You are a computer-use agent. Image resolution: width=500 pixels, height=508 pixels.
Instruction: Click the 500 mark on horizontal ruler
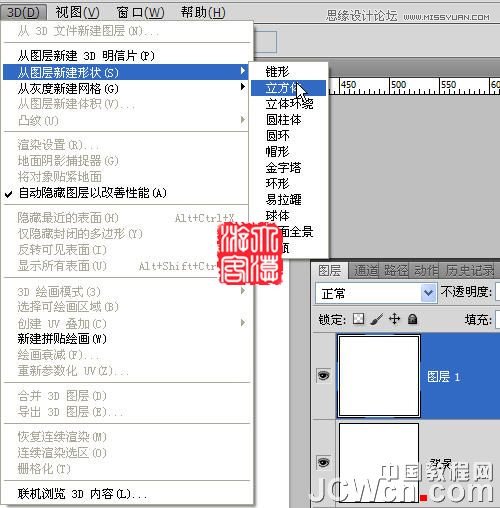pos(399,85)
